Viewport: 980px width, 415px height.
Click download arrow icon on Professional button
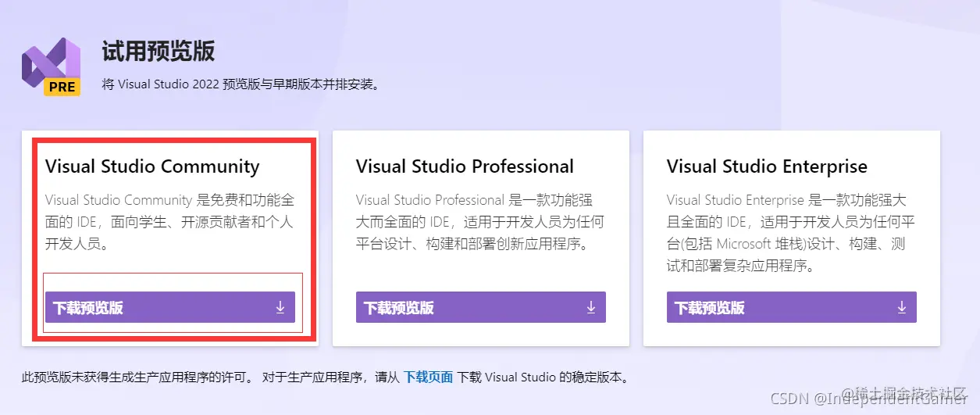591,307
